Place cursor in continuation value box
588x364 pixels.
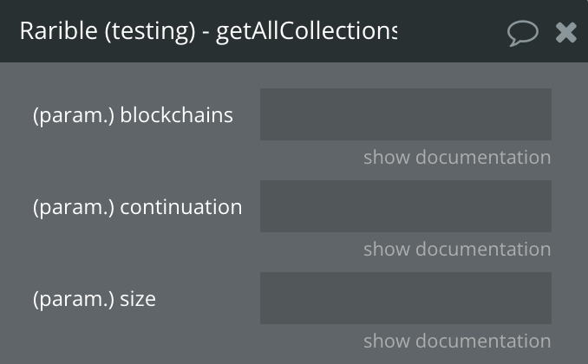coord(406,206)
